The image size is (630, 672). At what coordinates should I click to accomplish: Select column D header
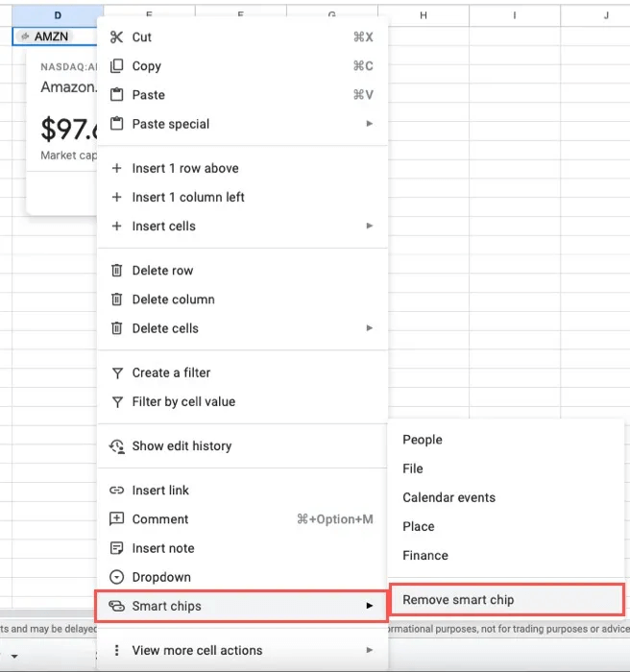(58, 15)
